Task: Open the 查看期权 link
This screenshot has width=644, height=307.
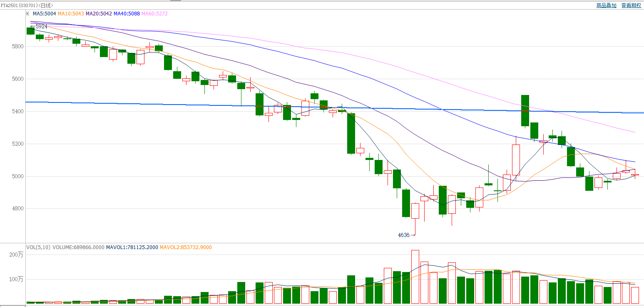Action: click(x=631, y=5)
